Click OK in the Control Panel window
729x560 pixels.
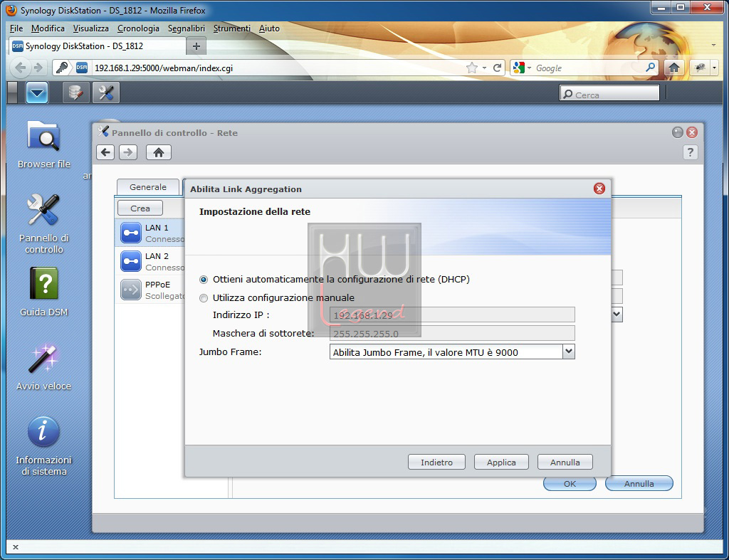click(570, 483)
